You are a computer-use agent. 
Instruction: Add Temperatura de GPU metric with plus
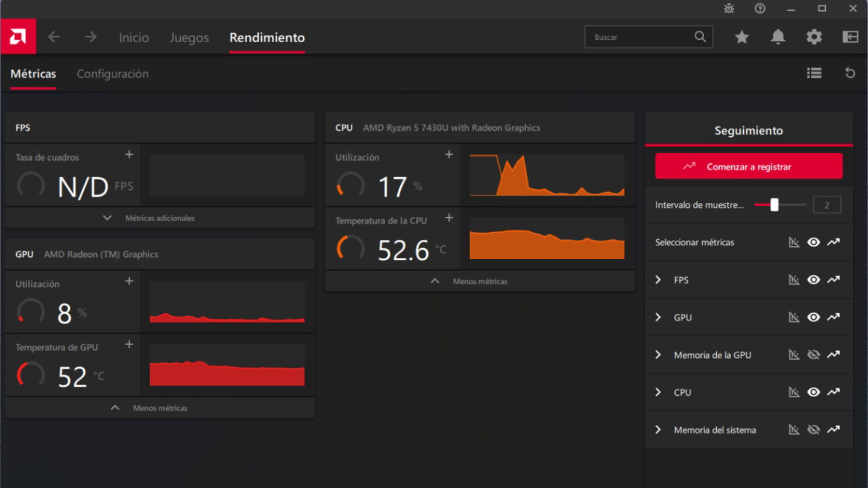129,345
